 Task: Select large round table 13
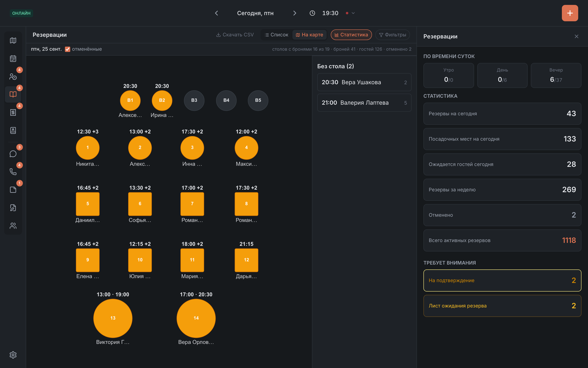[x=113, y=318]
